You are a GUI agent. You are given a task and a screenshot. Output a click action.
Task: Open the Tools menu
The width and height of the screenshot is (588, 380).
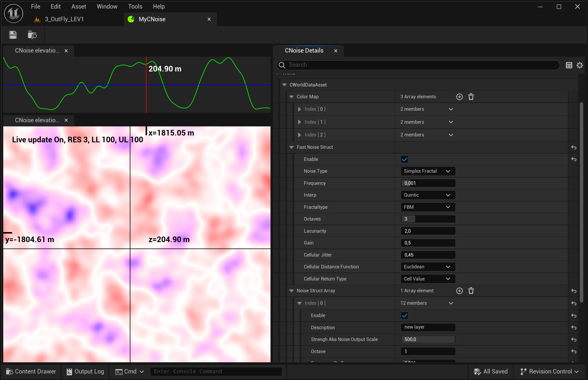[x=135, y=6]
